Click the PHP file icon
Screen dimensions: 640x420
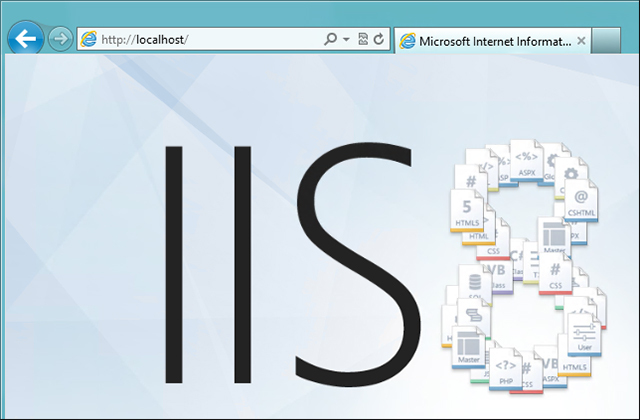506,369
